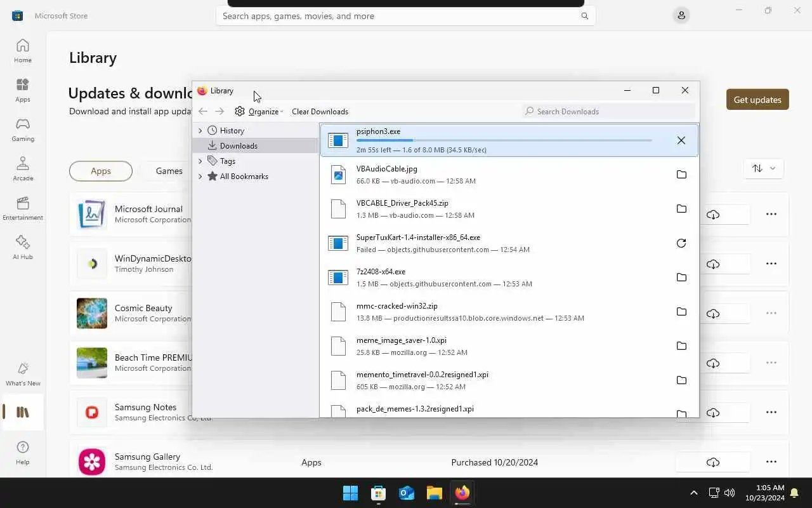The image size is (812, 508).
Task: Click the Library back arrow
Action: pos(203,111)
